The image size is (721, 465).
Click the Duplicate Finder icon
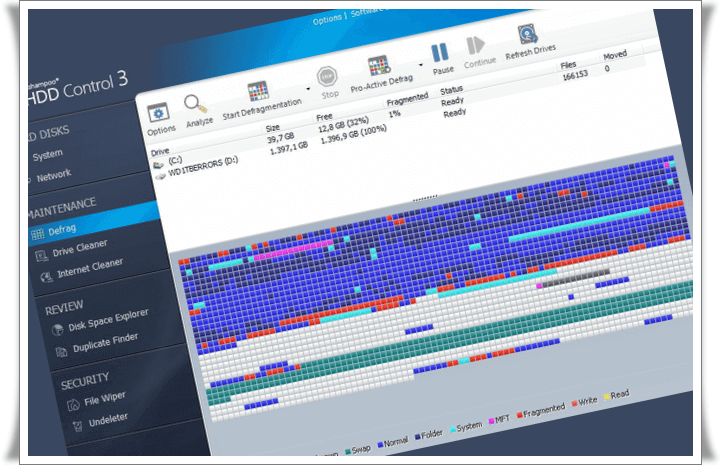62,352
